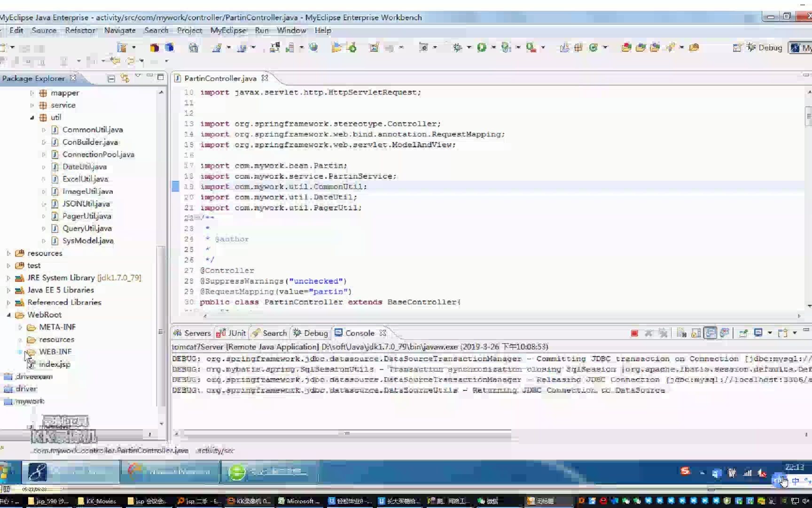Close the Console tab
The height and width of the screenshot is (508, 812).
(x=383, y=333)
